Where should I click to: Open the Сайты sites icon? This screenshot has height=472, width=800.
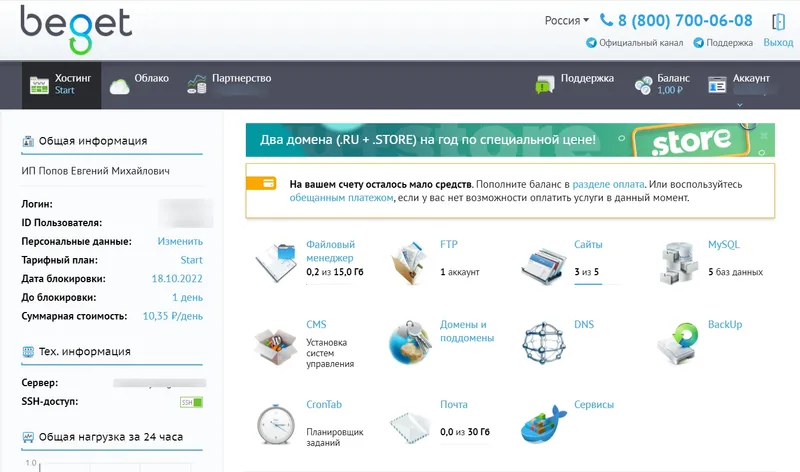pos(544,265)
